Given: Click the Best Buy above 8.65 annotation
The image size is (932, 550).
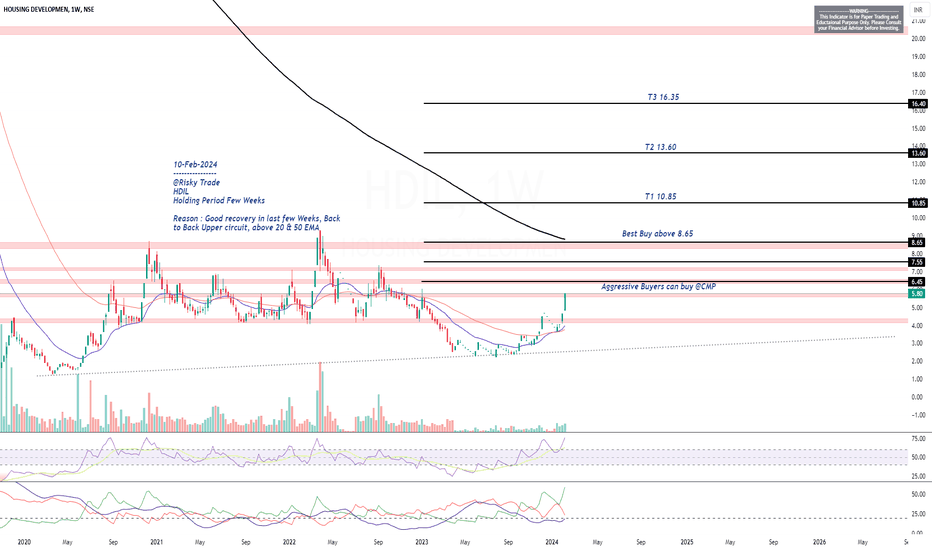Looking at the screenshot, I should (657, 234).
